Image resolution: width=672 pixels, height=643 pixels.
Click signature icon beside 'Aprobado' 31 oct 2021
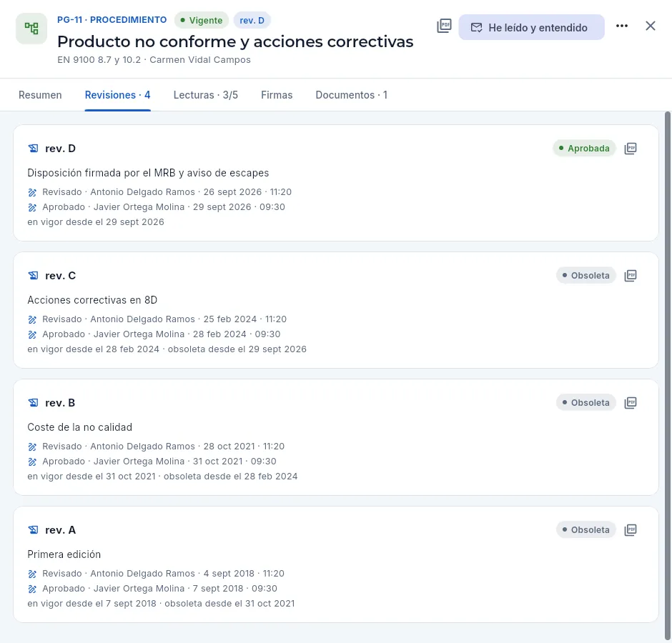(x=32, y=462)
